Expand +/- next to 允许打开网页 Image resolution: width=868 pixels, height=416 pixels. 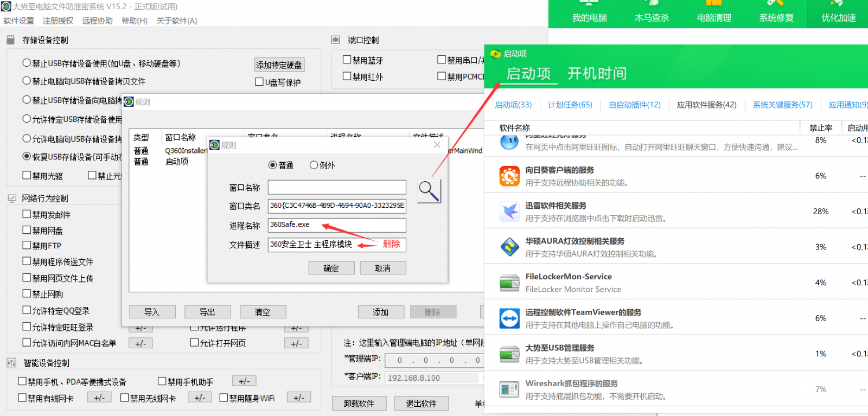(x=296, y=343)
